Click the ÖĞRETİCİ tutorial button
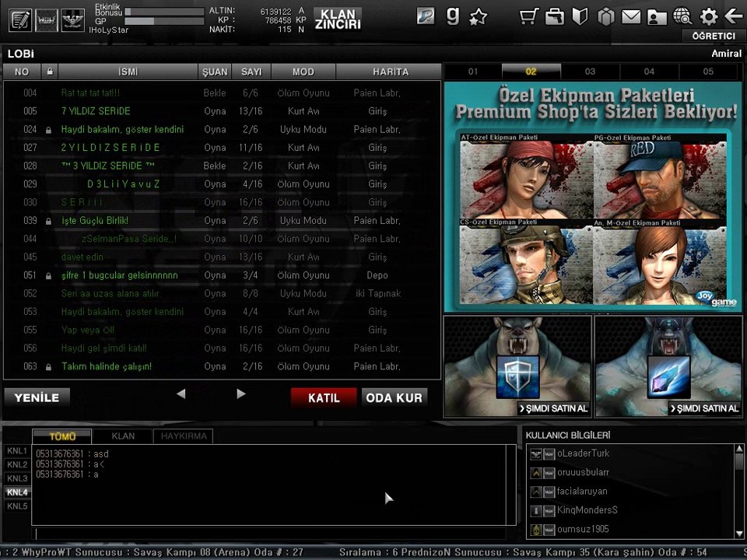Screen dimensions: 747x560 coord(714,37)
